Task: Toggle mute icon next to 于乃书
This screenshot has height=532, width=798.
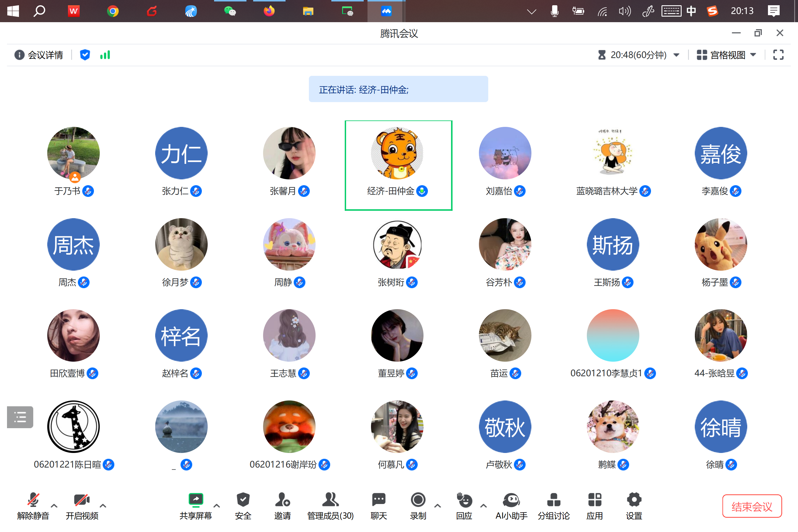Action: 88,191
